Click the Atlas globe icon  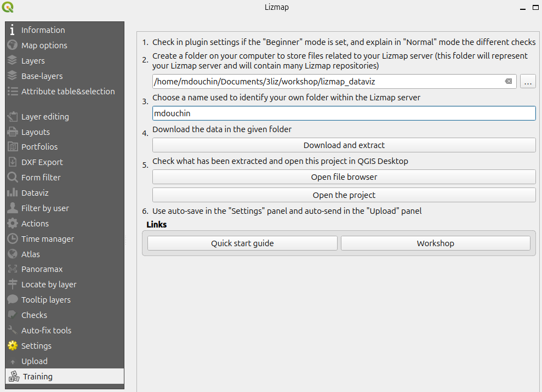tap(13, 254)
